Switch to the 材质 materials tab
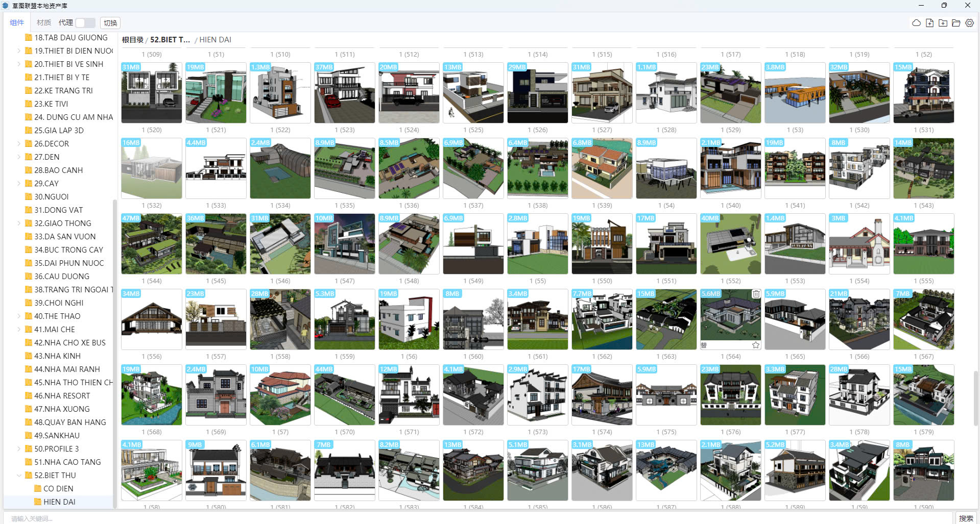This screenshot has width=980, height=524. pos(44,22)
